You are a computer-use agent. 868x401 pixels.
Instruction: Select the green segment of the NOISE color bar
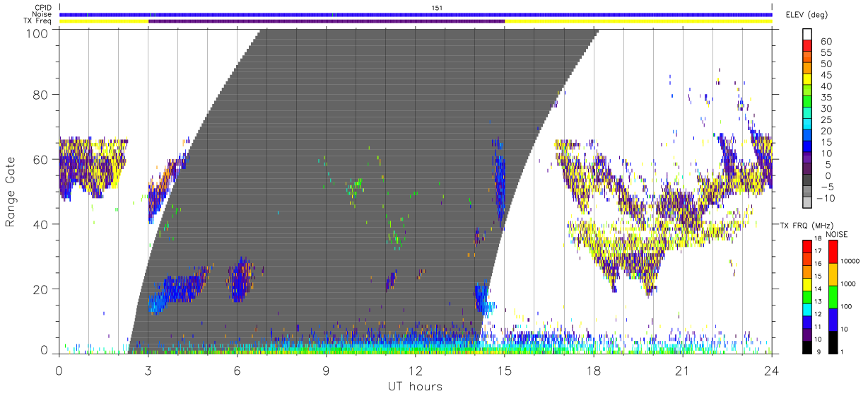click(834, 297)
